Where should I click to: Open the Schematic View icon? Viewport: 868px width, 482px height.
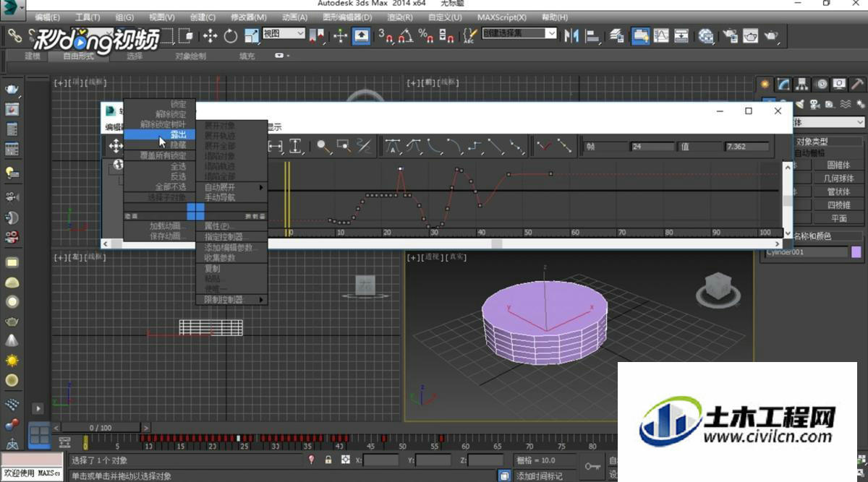(x=681, y=35)
